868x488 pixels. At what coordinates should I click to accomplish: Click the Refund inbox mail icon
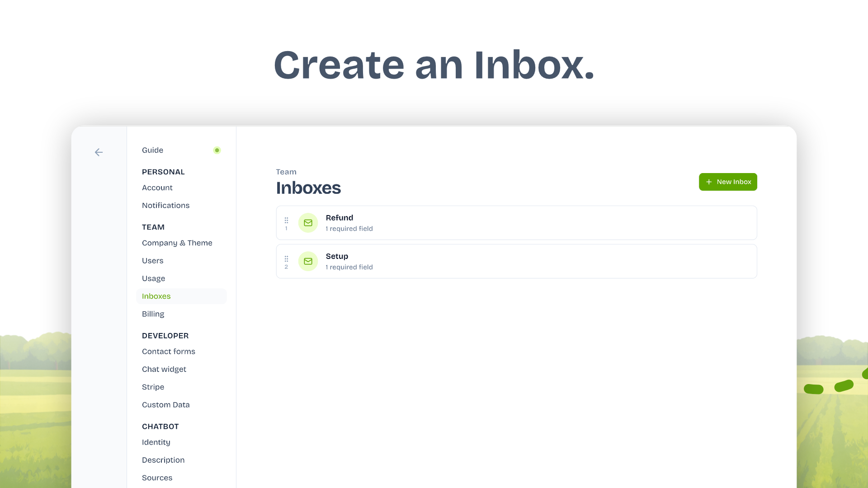pos(308,223)
